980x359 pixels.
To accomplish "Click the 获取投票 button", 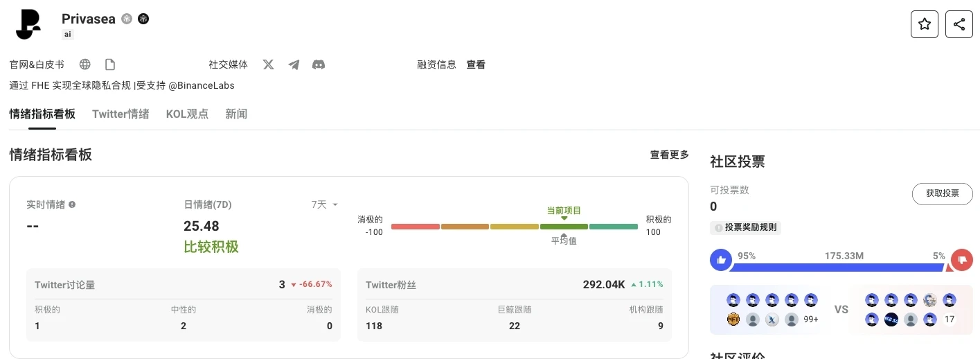I will [942, 193].
